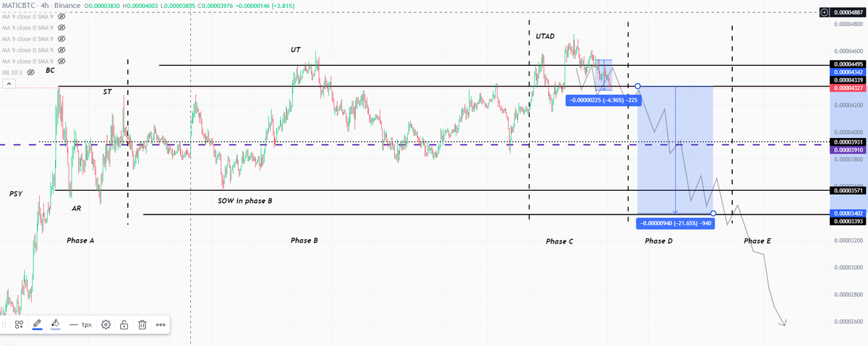Screen dimensions: 868x346
Task: Click the MATICBTC symbol title
Action: pyautogui.click(x=17, y=5)
